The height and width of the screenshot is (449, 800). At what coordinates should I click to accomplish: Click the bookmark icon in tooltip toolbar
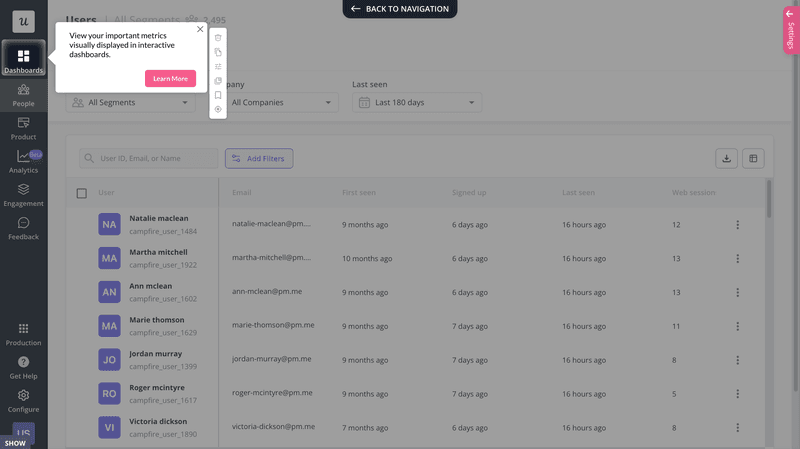tap(218, 95)
